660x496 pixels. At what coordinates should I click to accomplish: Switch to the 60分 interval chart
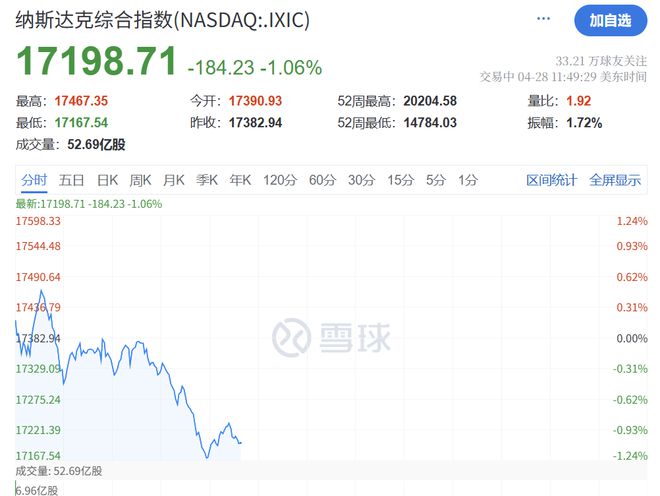coord(322,180)
